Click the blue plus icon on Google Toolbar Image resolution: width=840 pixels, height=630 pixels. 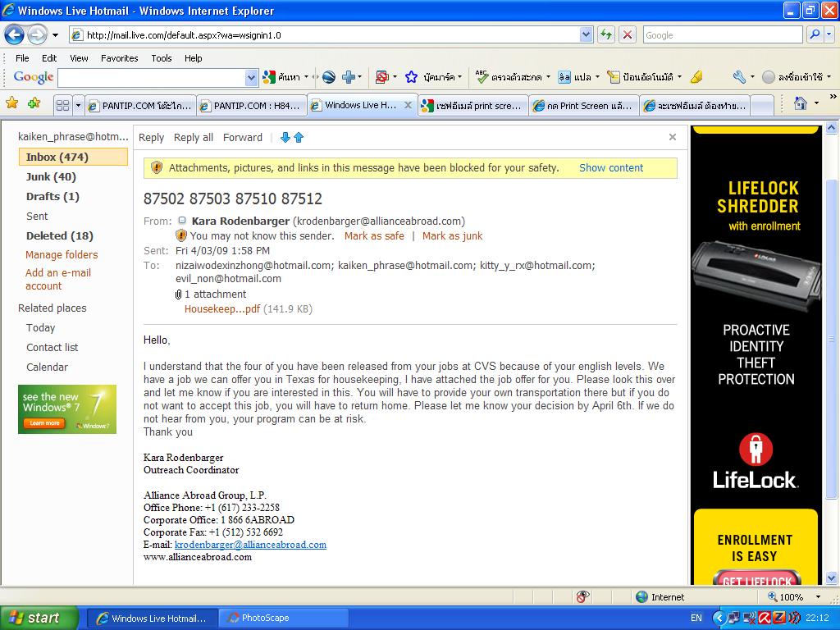coord(348,78)
